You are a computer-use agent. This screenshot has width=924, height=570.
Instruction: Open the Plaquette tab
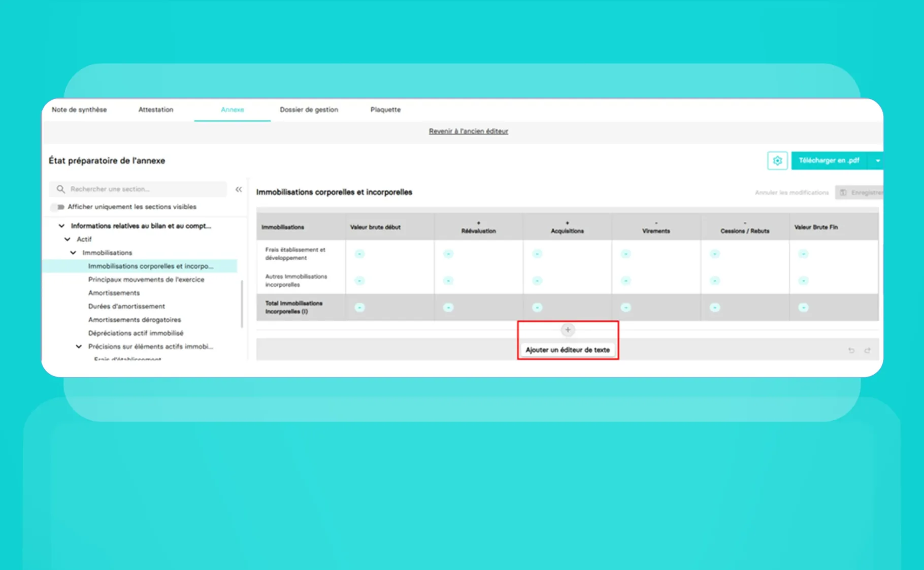(385, 110)
